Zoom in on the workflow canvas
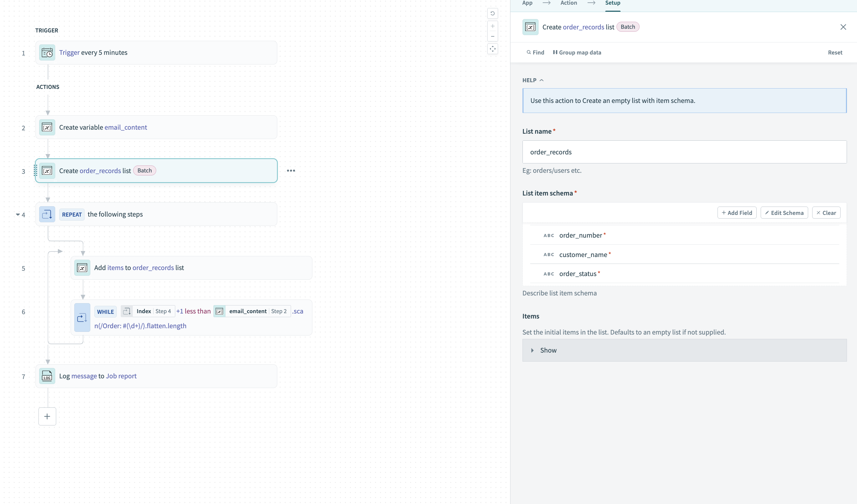Viewport: 857px width, 504px height. click(x=492, y=26)
